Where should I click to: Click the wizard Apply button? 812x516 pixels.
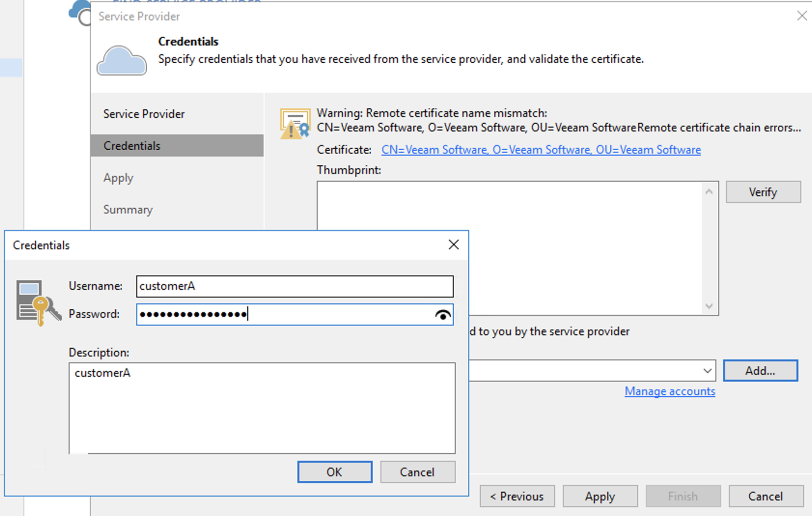click(x=600, y=496)
